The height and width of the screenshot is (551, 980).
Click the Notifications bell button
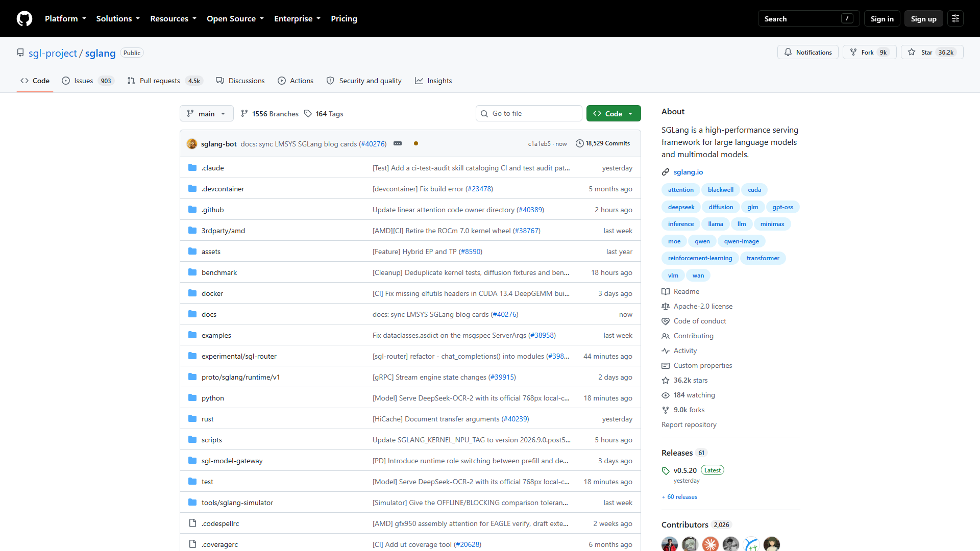pos(808,53)
